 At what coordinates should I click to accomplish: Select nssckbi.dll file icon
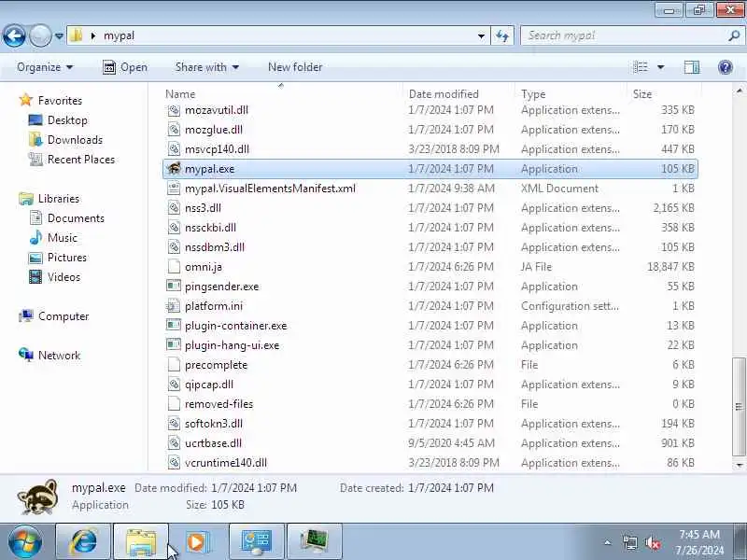coord(174,228)
